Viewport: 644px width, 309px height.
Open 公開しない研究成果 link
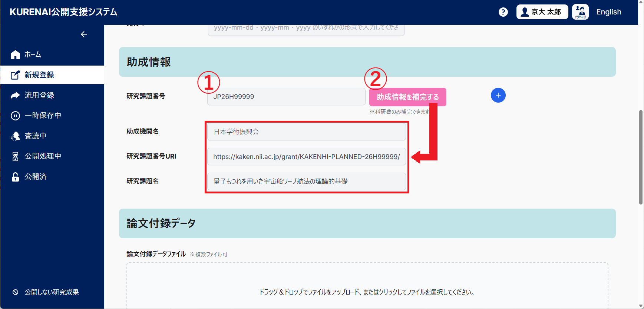[52, 292]
